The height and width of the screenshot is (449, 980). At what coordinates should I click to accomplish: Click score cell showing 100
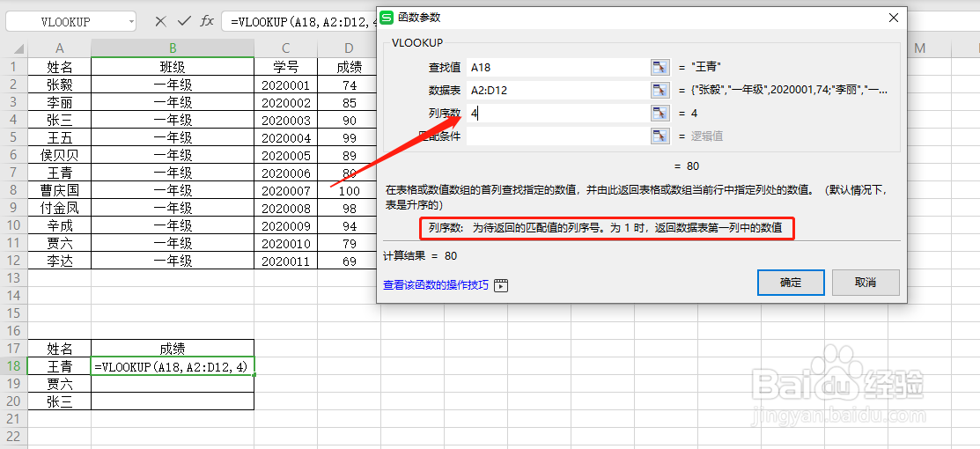pyautogui.click(x=349, y=190)
